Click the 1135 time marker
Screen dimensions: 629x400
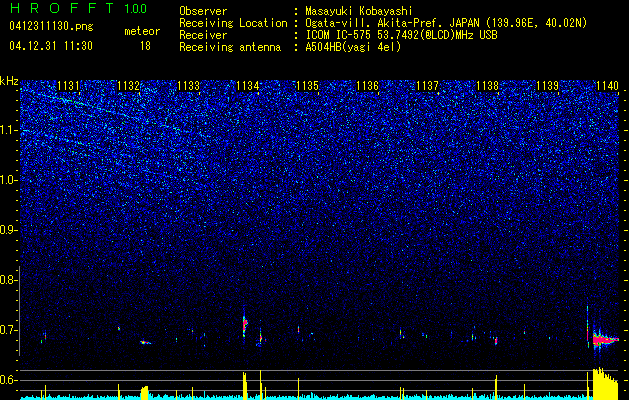pyautogui.click(x=307, y=86)
